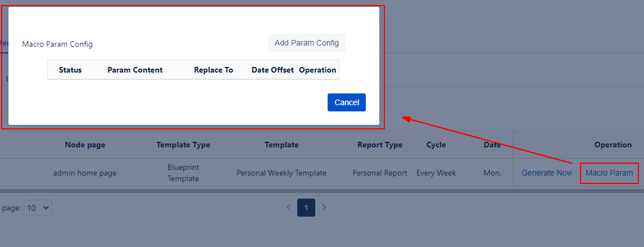Image resolution: width=644 pixels, height=247 pixels.
Task: Click the Node page column header
Action: pos(85,145)
